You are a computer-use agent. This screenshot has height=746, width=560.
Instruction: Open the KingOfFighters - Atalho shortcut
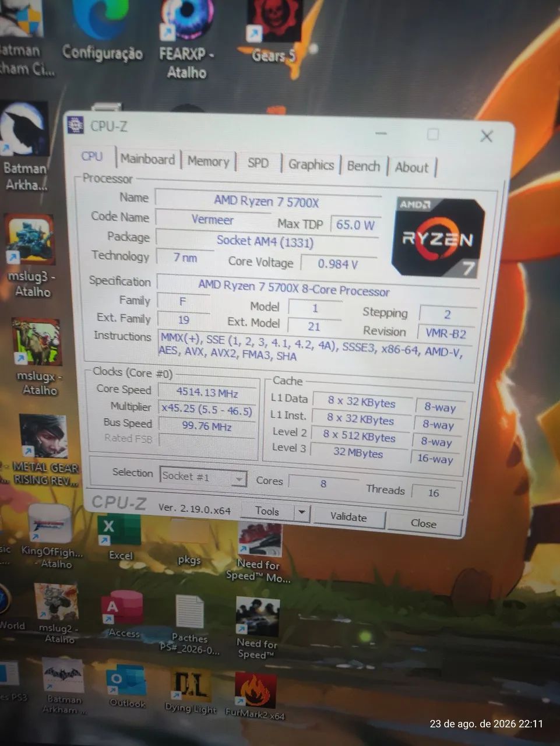(51, 537)
